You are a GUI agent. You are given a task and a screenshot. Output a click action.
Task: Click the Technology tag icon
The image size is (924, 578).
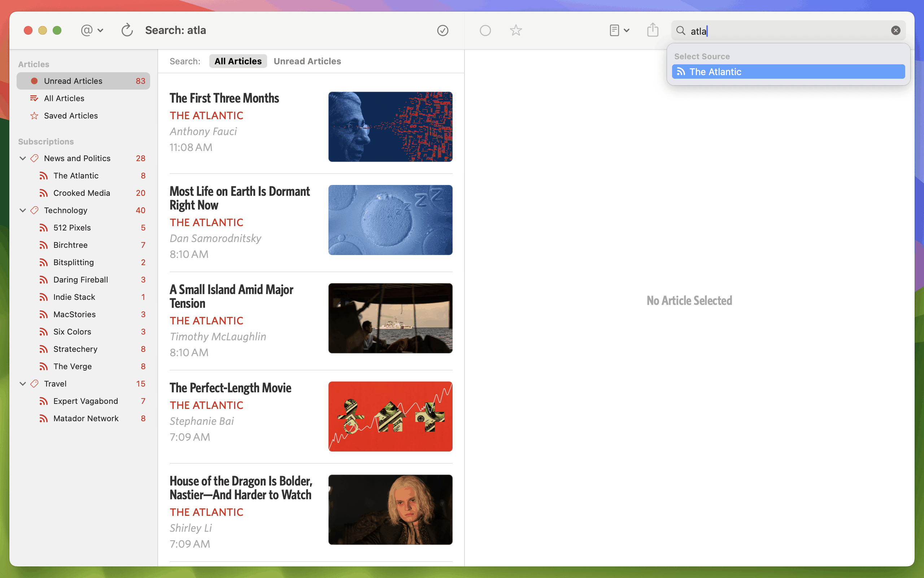click(34, 210)
